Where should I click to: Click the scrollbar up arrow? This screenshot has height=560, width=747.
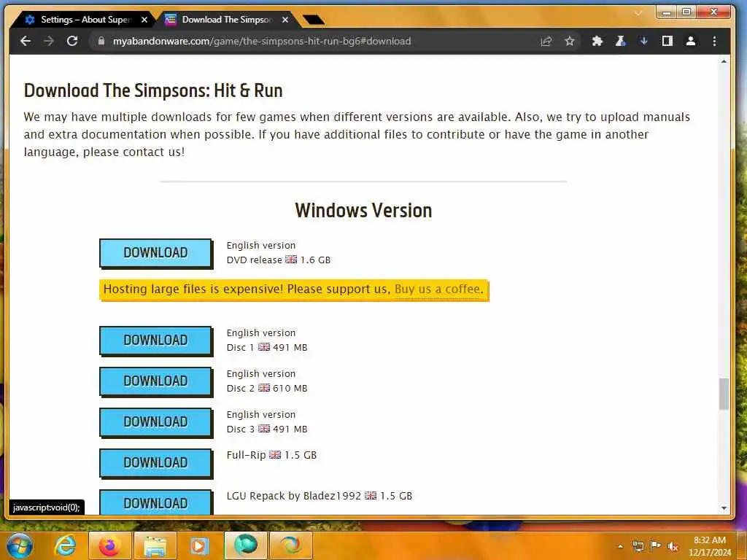(724, 61)
